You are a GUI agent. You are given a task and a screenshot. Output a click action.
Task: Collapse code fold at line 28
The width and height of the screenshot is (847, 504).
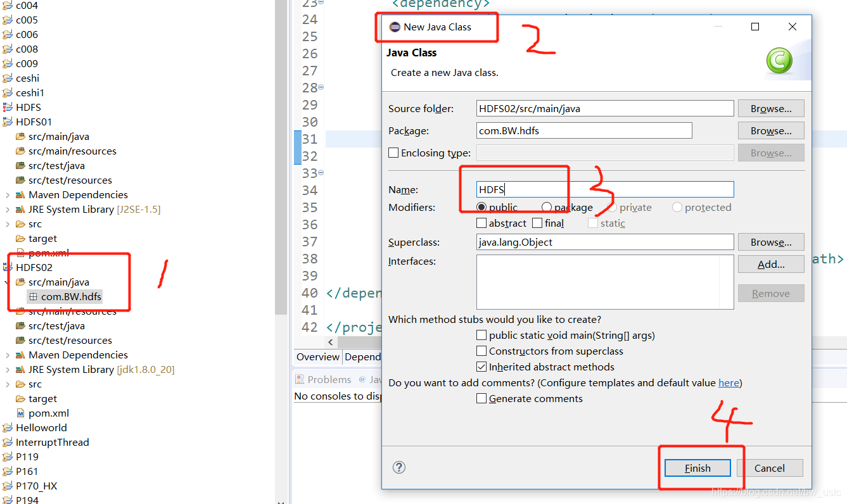pos(321,87)
